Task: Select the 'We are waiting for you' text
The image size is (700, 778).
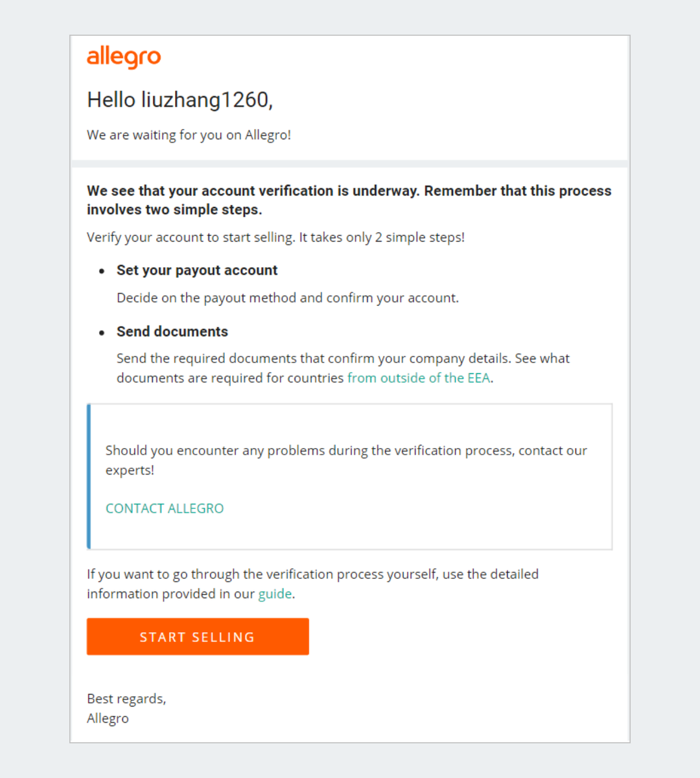Action: pyautogui.click(x=189, y=135)
